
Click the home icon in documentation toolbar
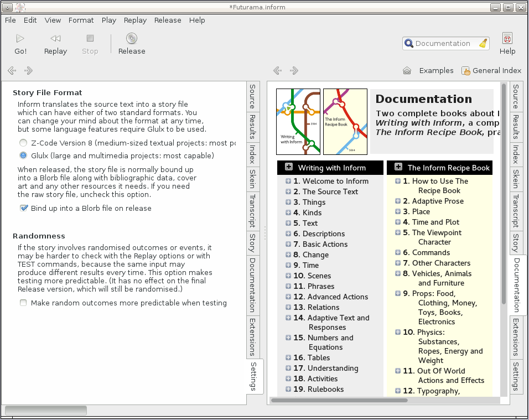coord(407,71)
